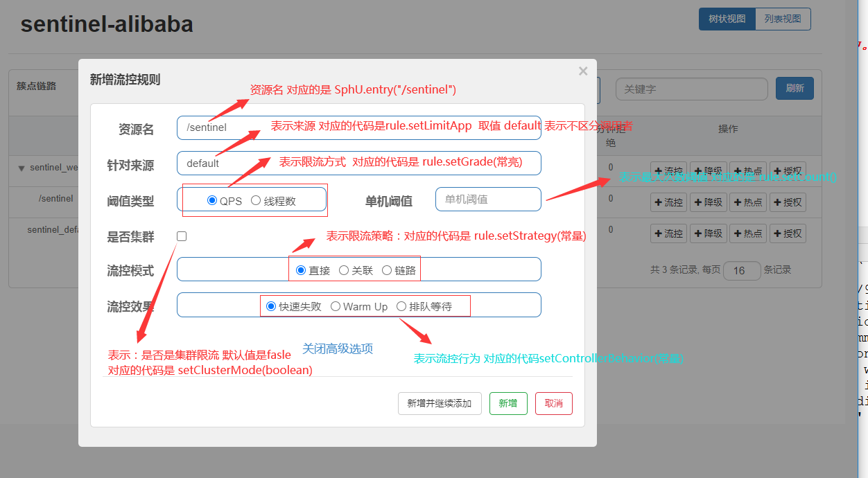
Task: Click +降级 in the sentinel_defa row
Action: click(x=708, y=233)
